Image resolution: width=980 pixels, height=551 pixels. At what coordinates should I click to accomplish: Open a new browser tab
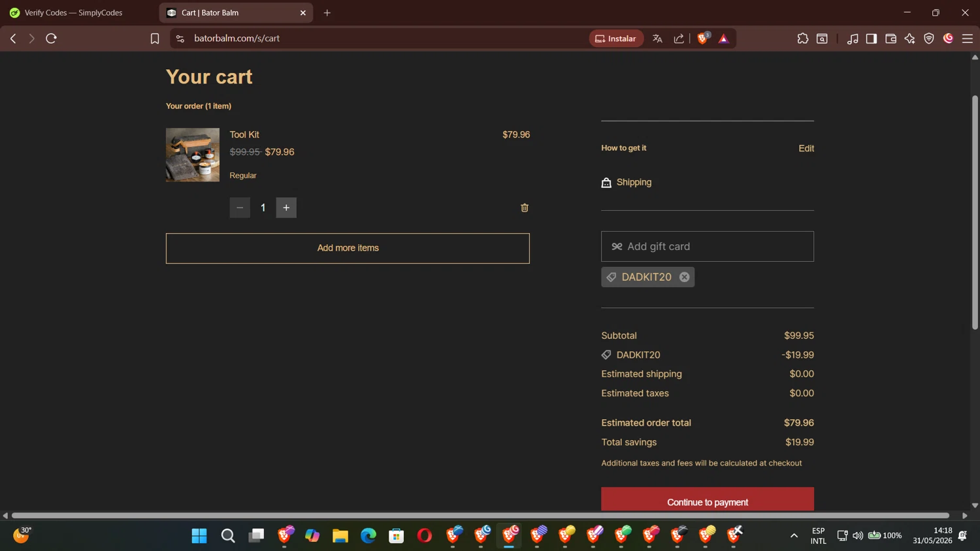pos(327,12)
